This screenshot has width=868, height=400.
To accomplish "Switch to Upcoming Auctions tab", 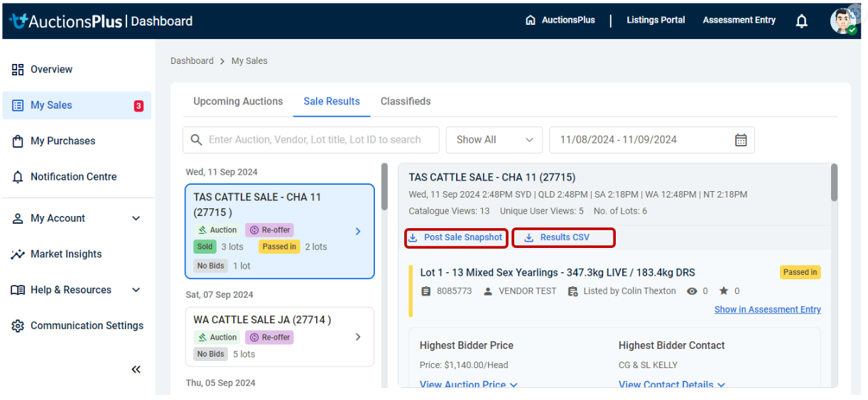I will click(x=238, y=102).
